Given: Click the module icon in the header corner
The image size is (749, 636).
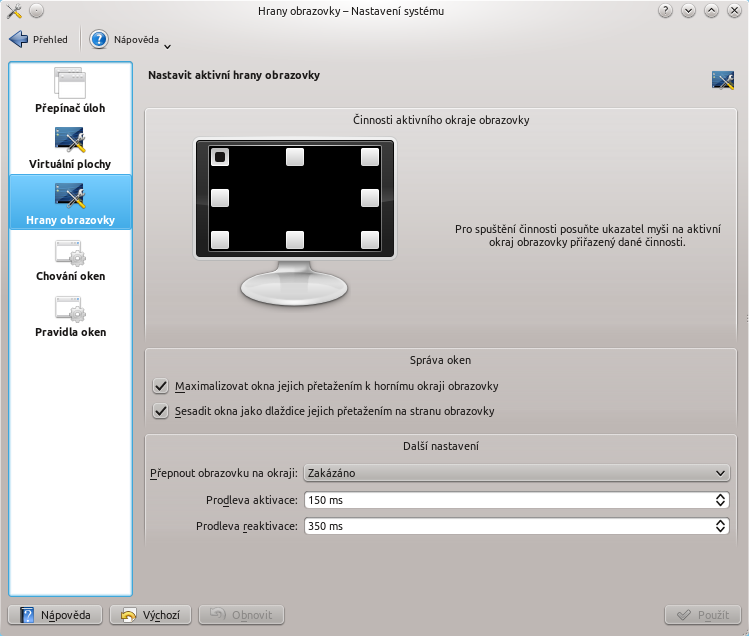Looking at the screenshot, I should 723,80.
